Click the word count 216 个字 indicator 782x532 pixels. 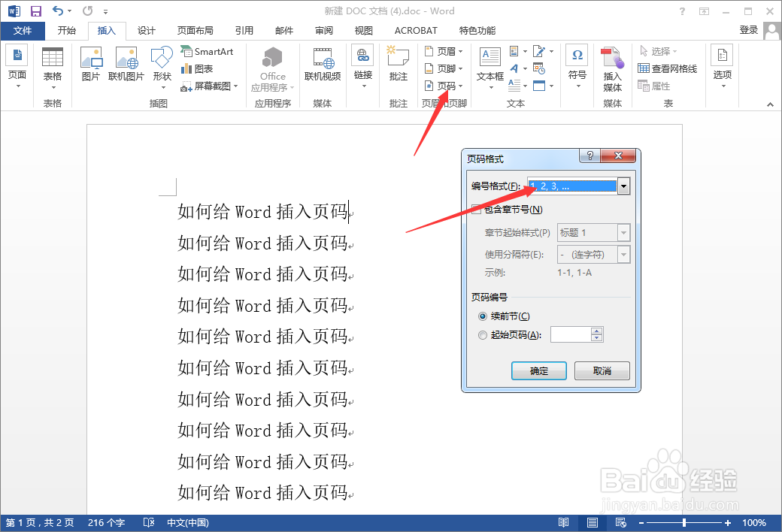tap(107, 522)
